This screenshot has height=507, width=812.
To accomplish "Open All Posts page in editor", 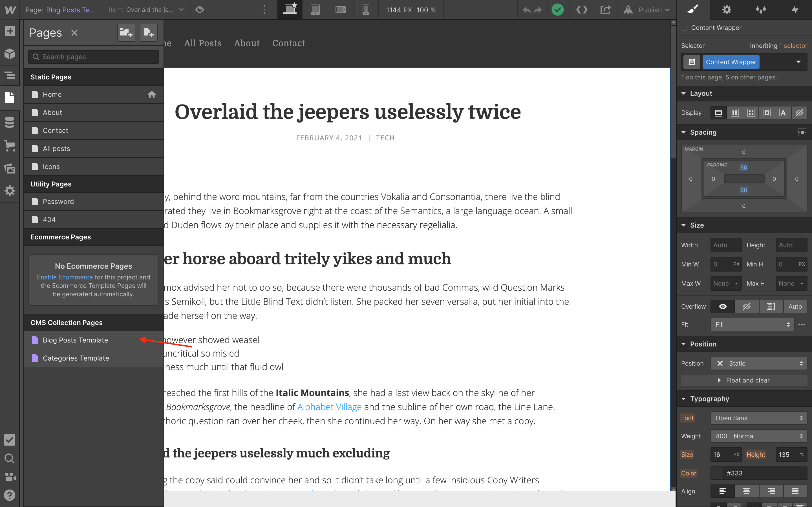I will pyautogui.click(x=57, y=148).
